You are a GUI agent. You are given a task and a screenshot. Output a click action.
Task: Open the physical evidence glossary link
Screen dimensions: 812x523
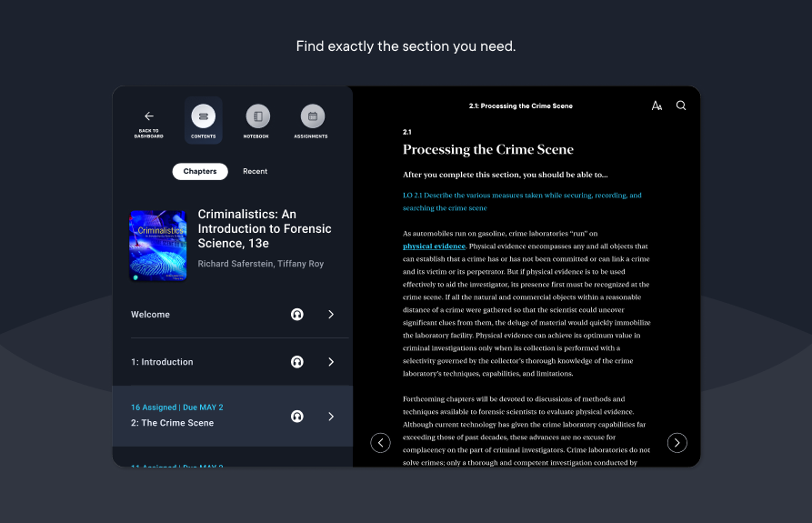coord(434,246)
